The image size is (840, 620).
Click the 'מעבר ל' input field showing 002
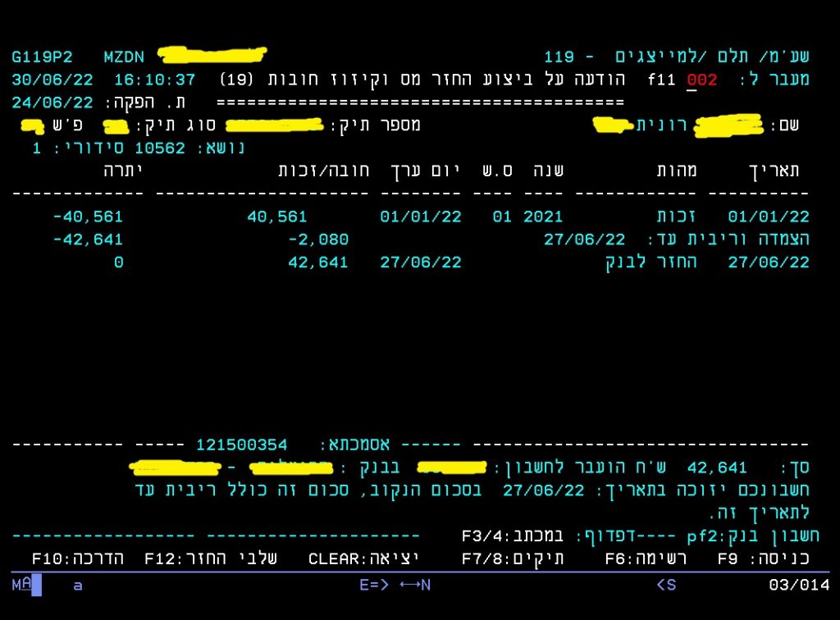pos(702,80)
